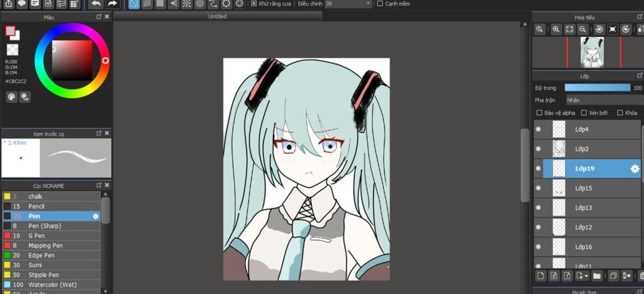
Task: Undock the Cọ: NONAME brush panel
Action: click(x=99, y=186)
